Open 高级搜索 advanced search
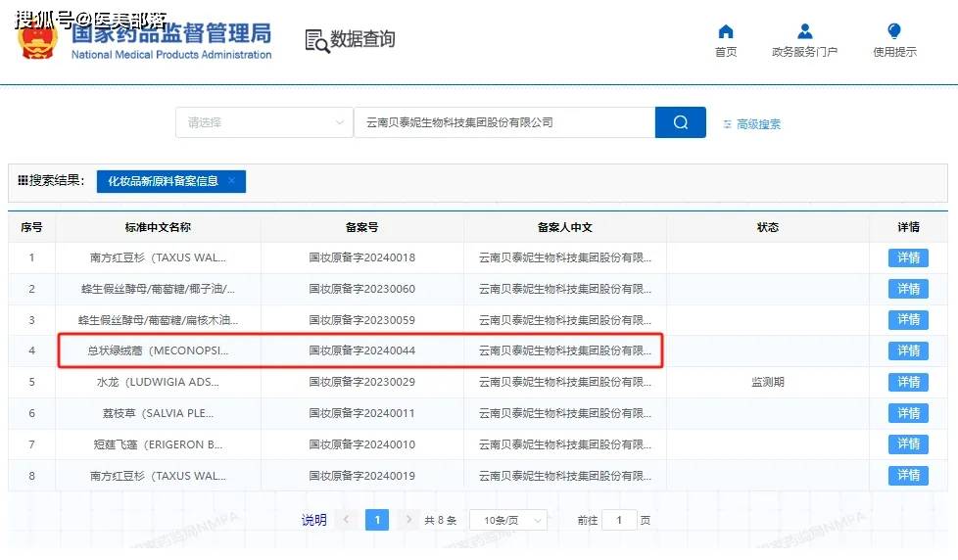958x560 pixels. tap(752, 124)
